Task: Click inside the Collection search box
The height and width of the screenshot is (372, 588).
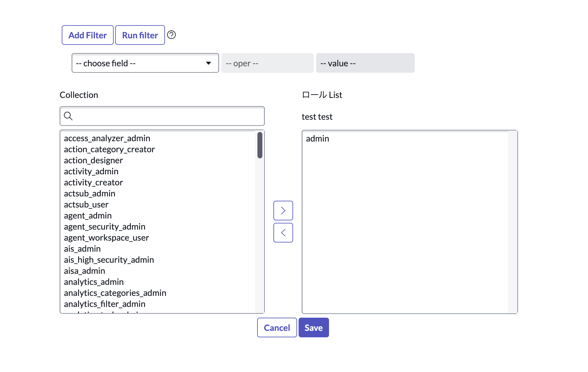Action: tap(167, 116)
